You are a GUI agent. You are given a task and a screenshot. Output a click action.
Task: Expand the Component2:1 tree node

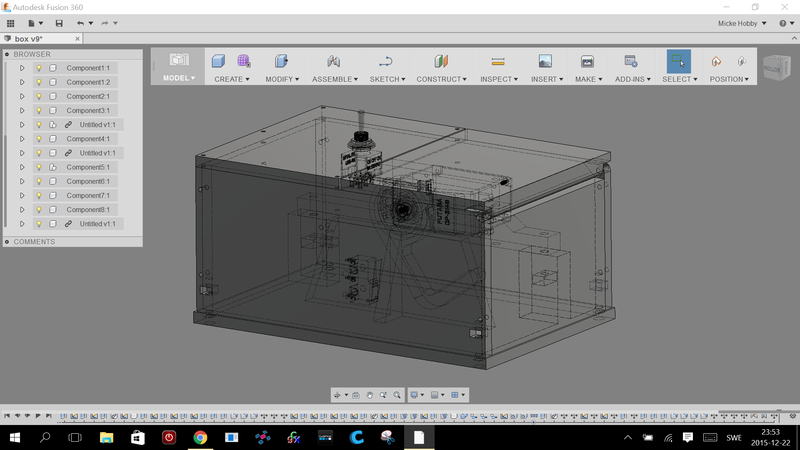pyautogui.click(x=22, y=96)
